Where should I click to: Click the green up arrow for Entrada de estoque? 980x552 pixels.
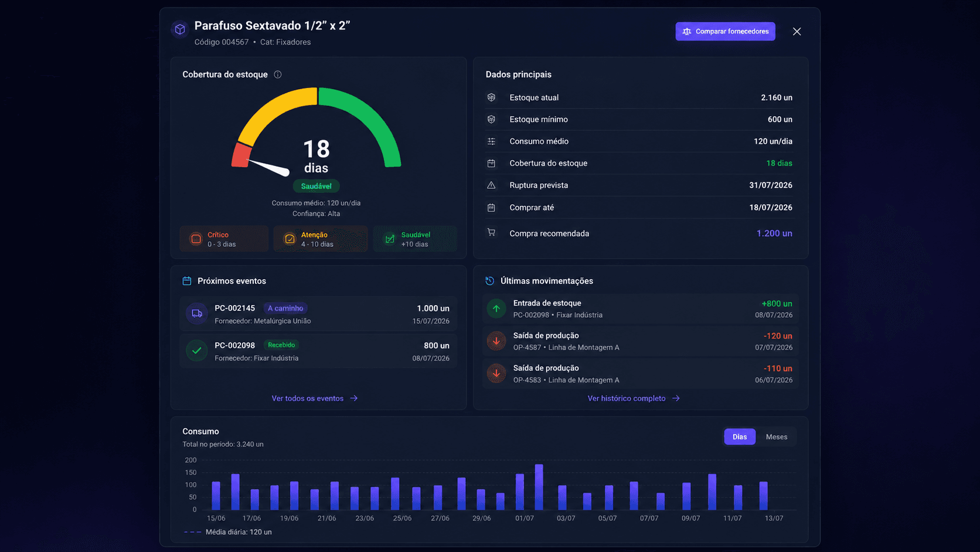(496, 309)
